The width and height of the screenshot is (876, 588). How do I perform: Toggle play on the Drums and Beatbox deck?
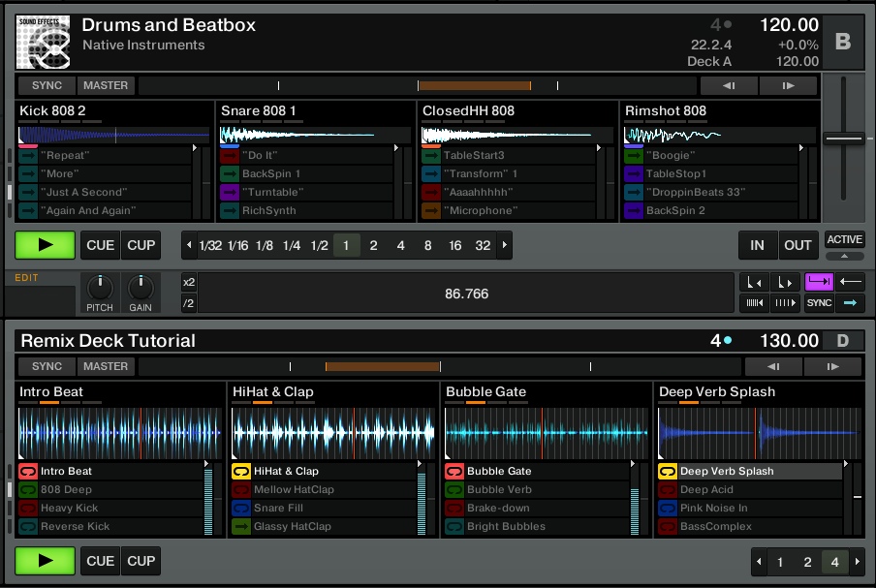[46, 245]
